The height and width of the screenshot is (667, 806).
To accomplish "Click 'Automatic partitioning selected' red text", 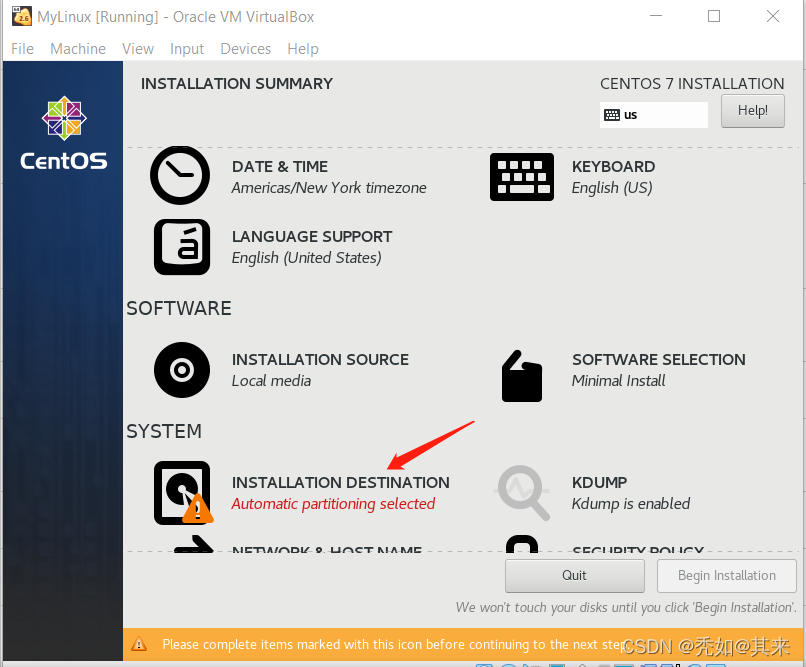I will click(x=333, y=504).
